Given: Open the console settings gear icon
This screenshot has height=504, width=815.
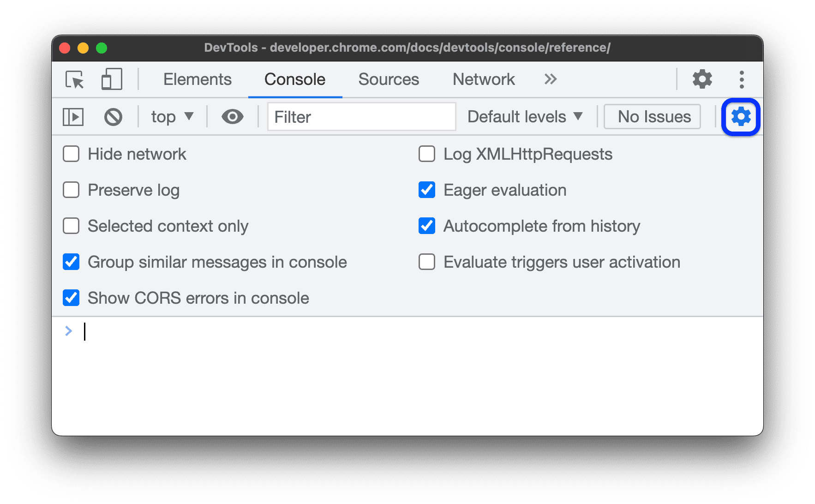Looking at the screenshot, I should 741,117.
